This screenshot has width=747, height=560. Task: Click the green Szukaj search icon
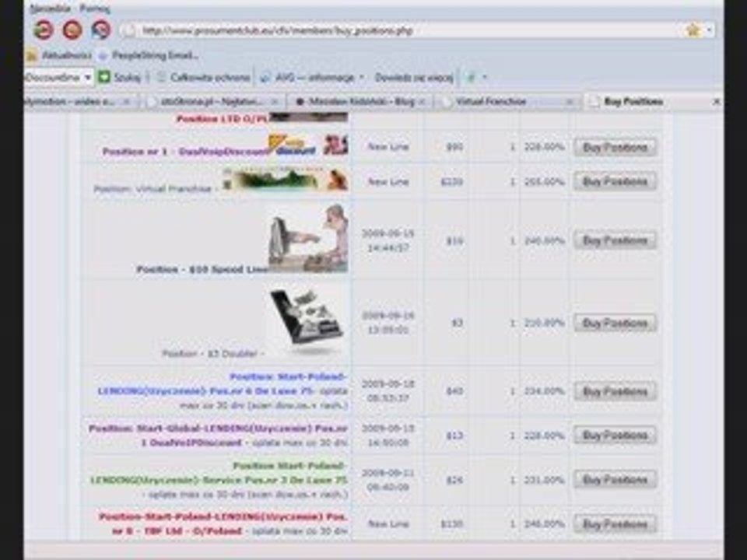click(x=104, y=77)
